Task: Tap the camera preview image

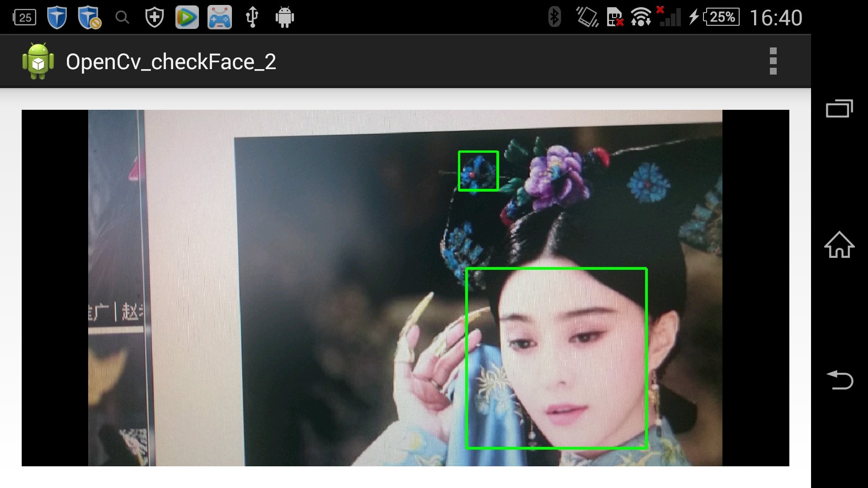Action: click(x=406, y=288)
